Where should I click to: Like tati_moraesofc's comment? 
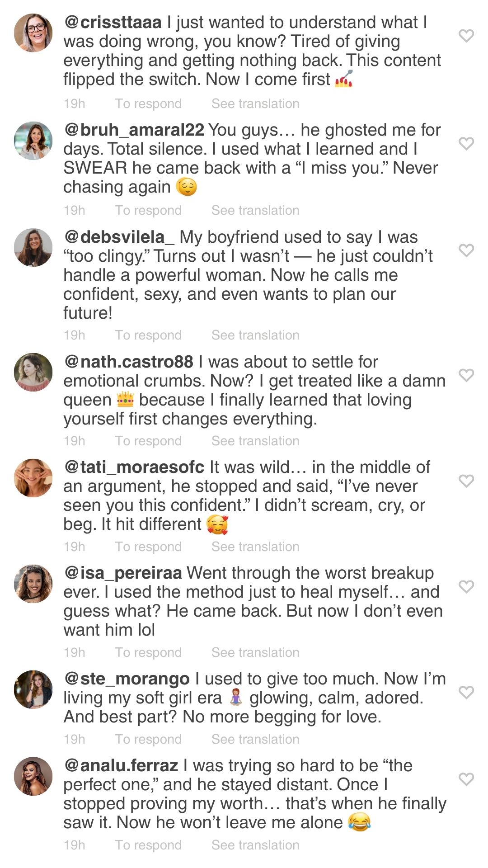point(466,481)
